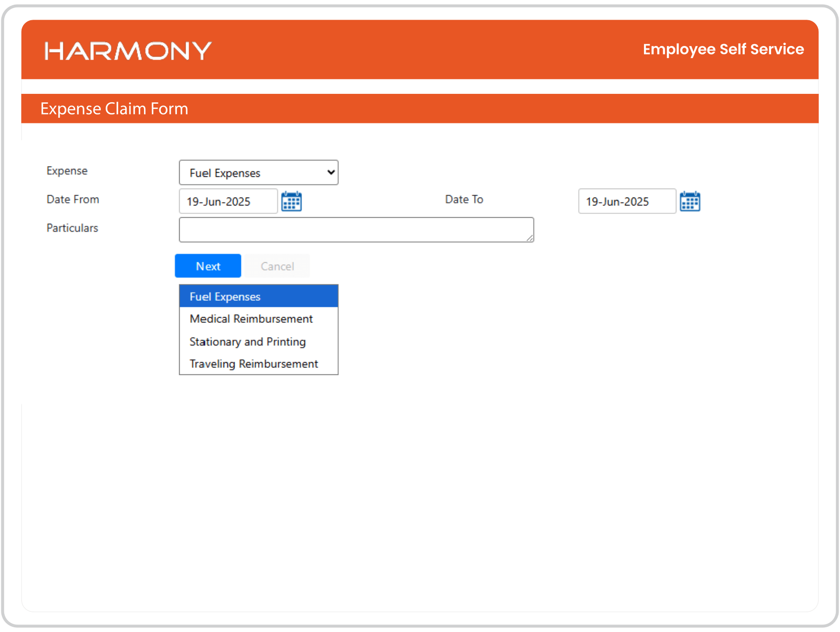Click the Expense Claim Form title
The image size is (840, 632).
click(x=114, y=109)
